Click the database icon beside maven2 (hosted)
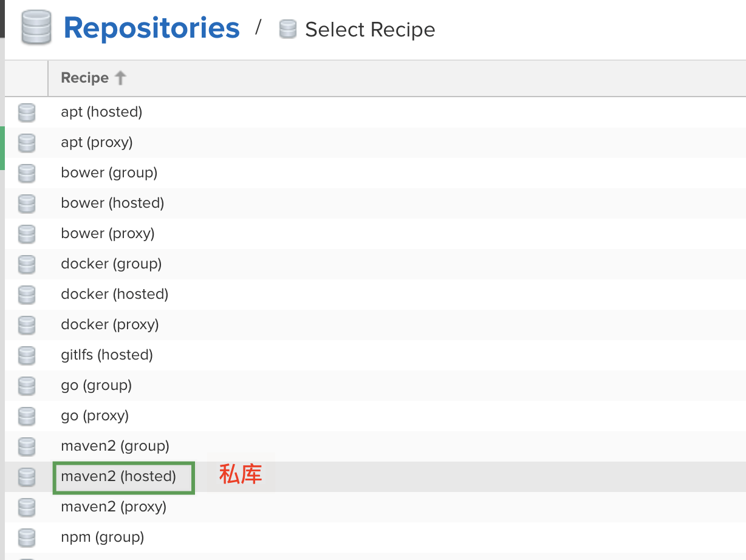 pyautogui.click(x=27, y=477)
